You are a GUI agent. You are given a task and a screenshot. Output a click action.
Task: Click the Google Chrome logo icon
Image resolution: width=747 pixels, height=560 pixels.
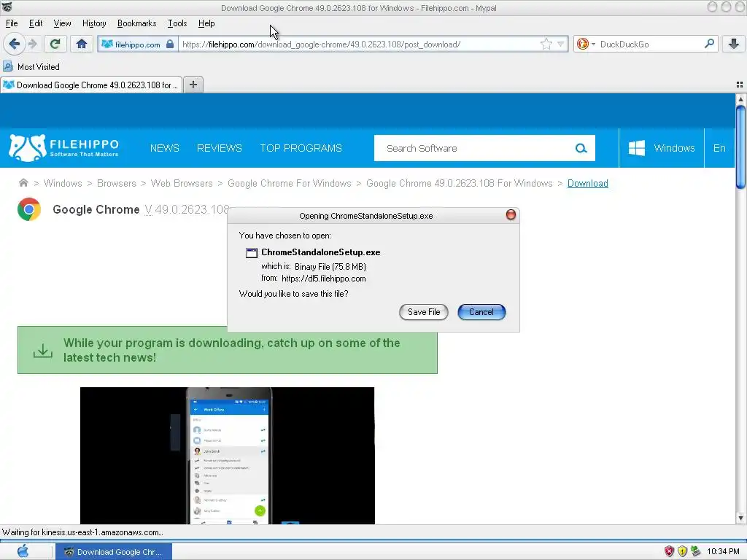(x=29, y=209)
